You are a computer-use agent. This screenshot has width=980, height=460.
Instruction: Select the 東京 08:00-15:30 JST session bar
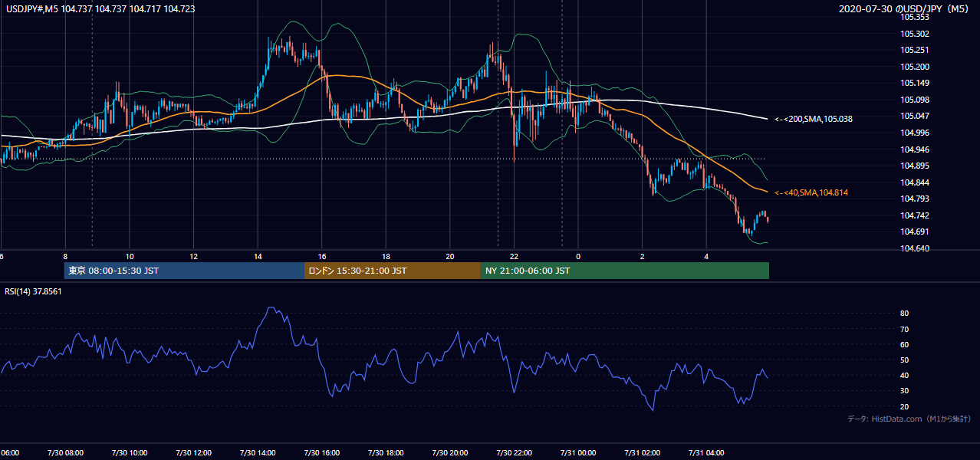[x=184, y=271]
